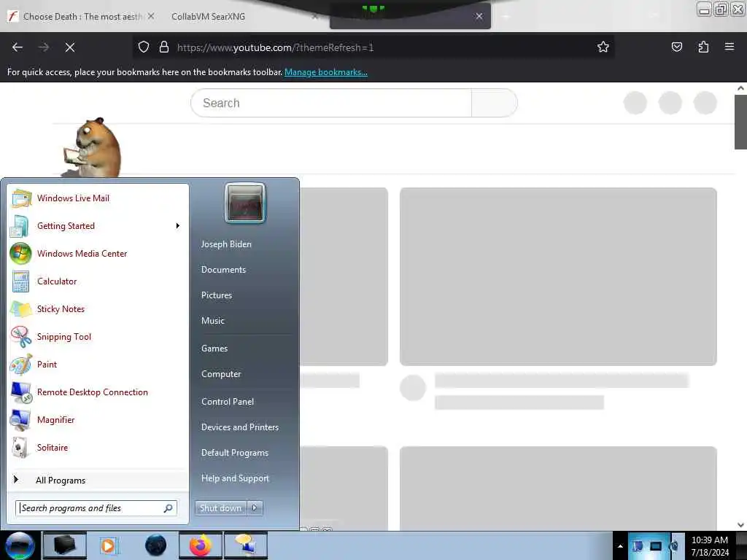The width and height of the screenshot is (747, 560).
Task: Show hidden tray icons
Action: 620,545
